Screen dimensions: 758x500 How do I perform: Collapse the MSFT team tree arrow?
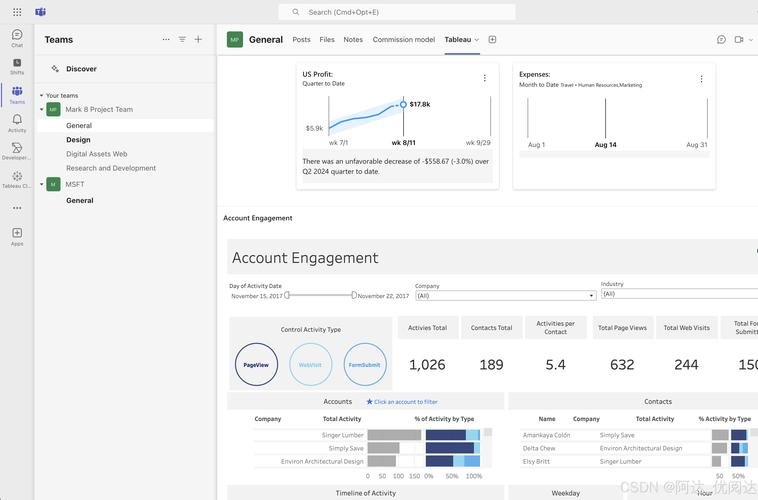tap(42, 184)
